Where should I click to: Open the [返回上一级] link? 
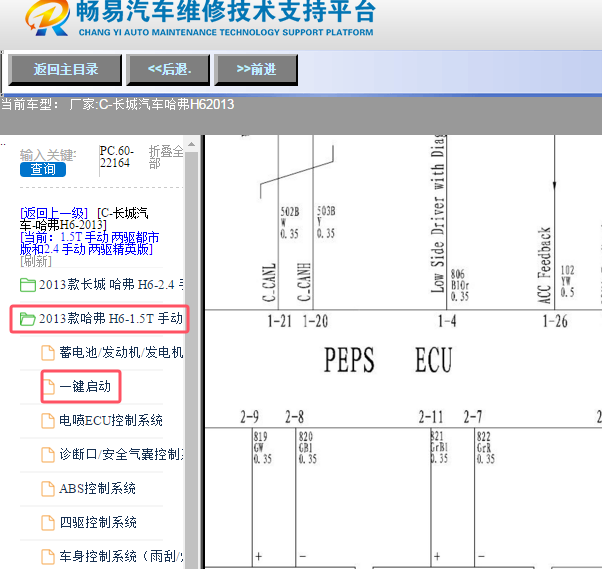(x=54, y=213)
